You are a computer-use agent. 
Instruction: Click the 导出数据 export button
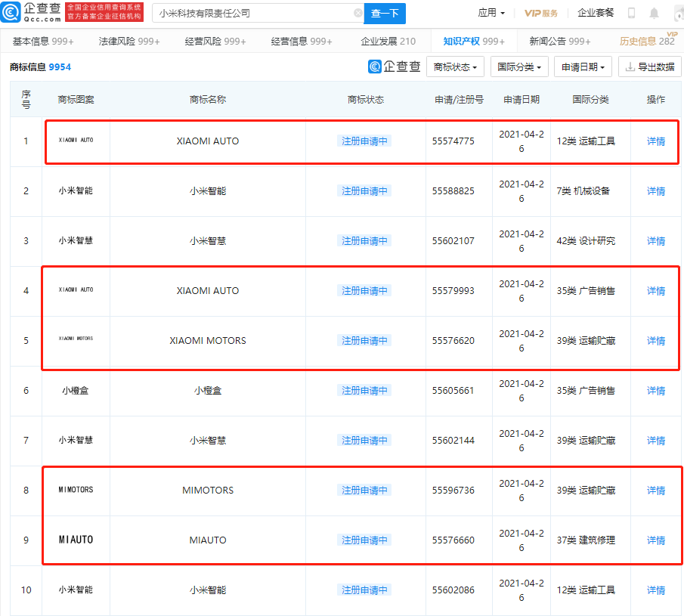[x=650, y=67]
